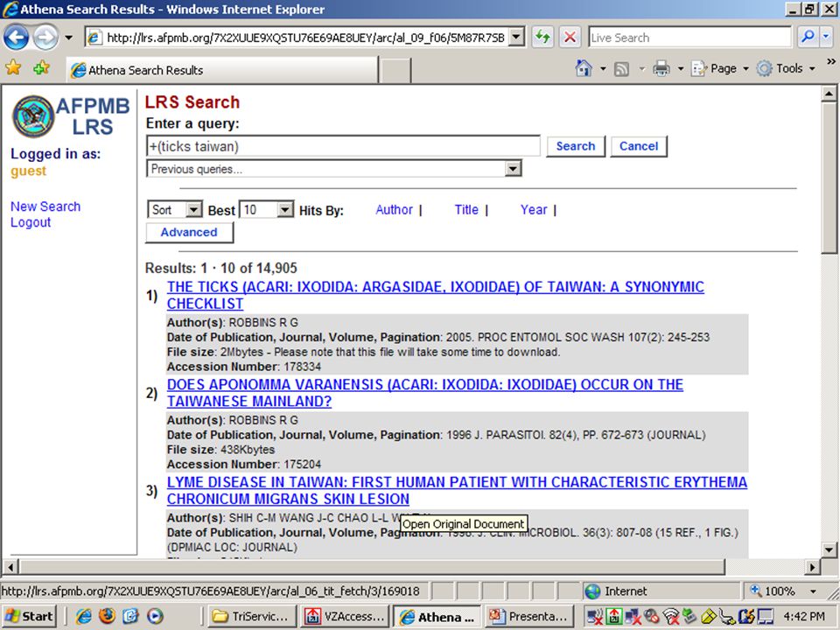Click the horizontal scrollbar right arrow
Viewport: 840px width, 630px height.
click(812, 567)
